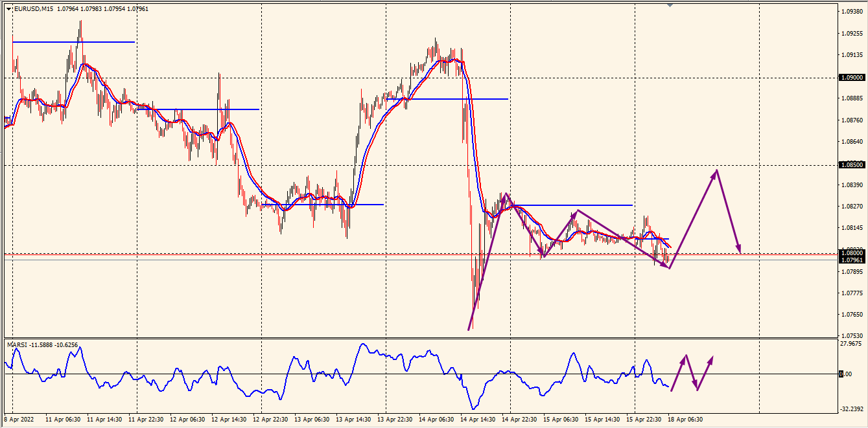Screen dimensions: 868x428
Task: Open the dropdown arrow beside EURUSD,M15
Action: pyautogui.click(x=8, y=9)
